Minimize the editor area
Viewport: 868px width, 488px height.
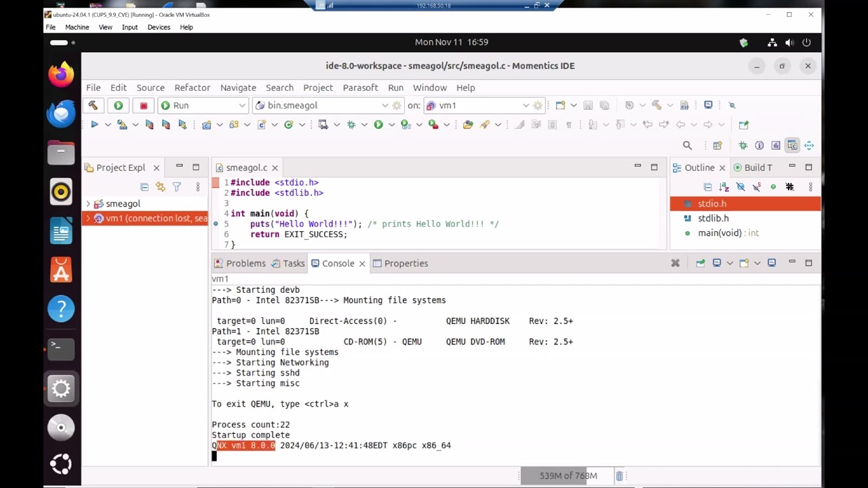pyautogui.click(x=637, y=167)
